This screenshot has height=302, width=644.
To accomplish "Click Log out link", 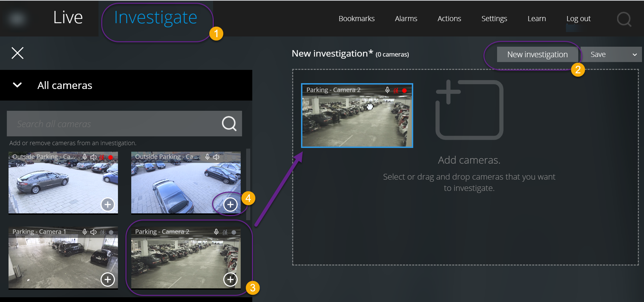I will pyautogui.click(x=578, y=19).
